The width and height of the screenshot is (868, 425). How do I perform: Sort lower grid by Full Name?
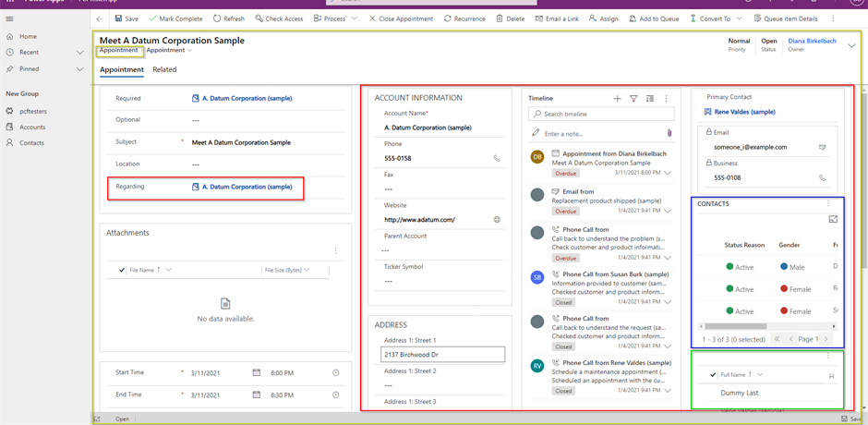point(736,375)
